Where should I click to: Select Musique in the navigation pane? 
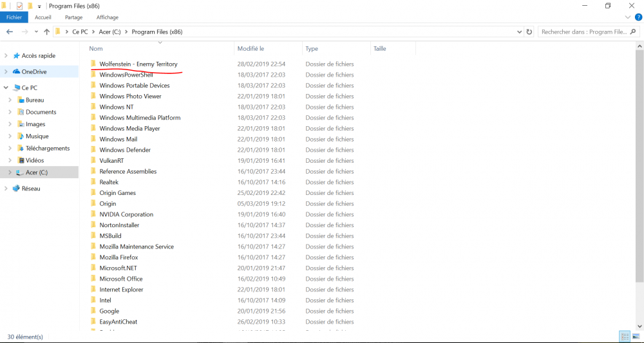tap(37, 136)
